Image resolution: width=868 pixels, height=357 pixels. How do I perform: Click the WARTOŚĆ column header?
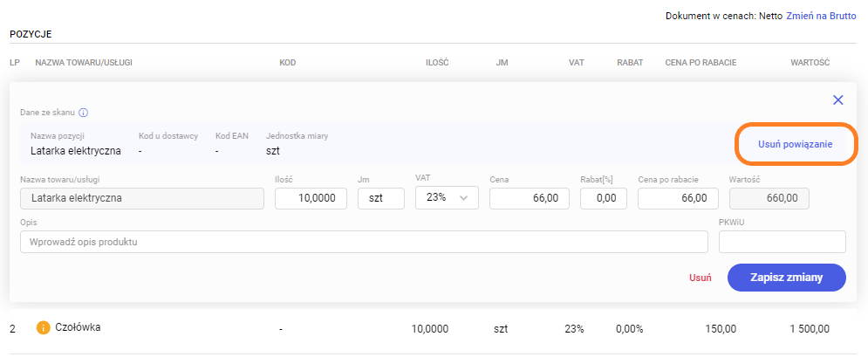(x=809, y=62)
